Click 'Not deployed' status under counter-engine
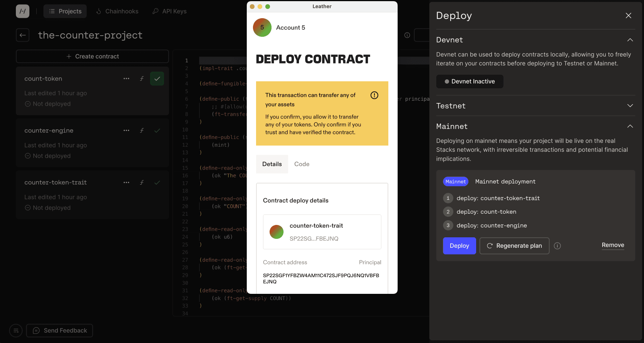 48,156
